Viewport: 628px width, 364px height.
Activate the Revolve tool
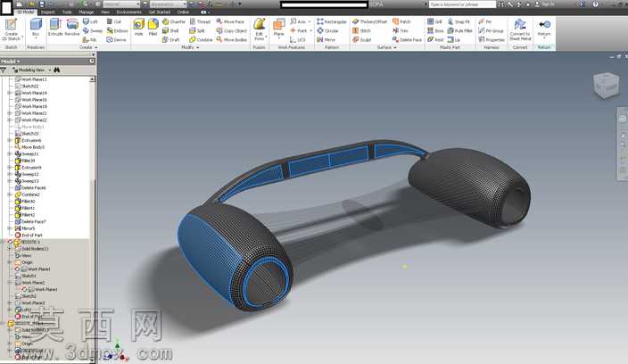(x=72, y=28)
